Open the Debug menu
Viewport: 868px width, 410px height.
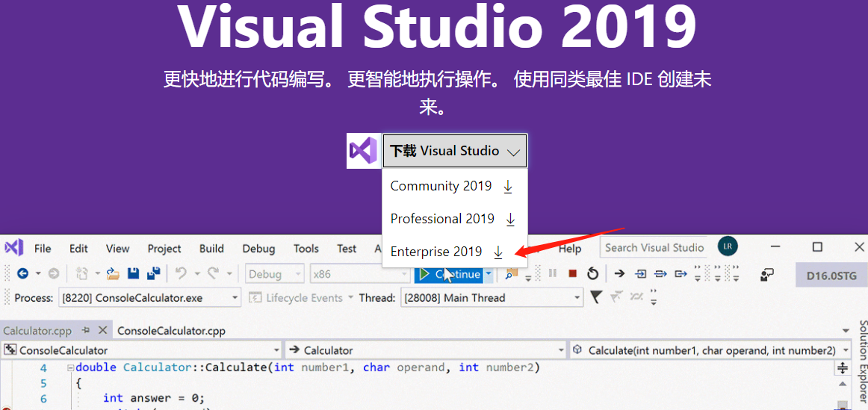258,249
